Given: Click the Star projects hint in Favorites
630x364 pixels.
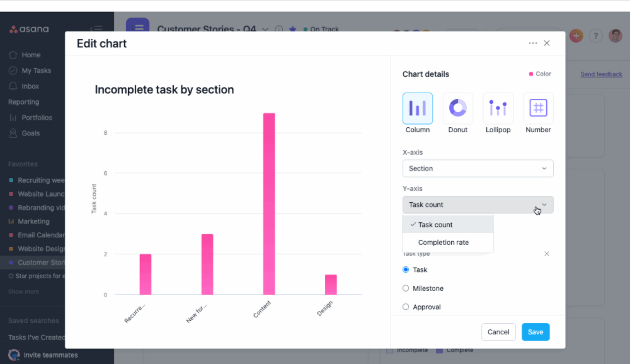Looking at the screenshot, I should [36, 276].
